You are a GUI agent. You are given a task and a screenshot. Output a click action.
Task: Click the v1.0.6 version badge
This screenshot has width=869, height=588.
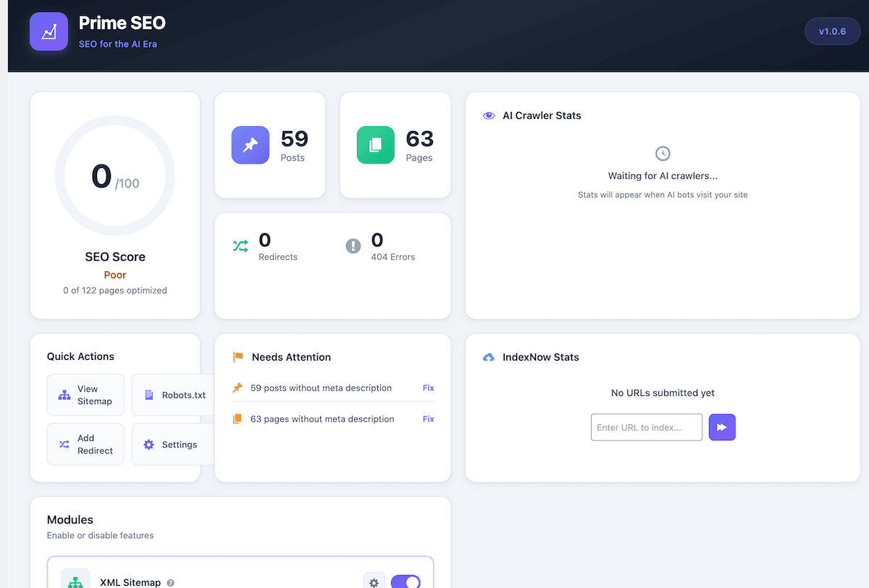click(x=833, y=32)
